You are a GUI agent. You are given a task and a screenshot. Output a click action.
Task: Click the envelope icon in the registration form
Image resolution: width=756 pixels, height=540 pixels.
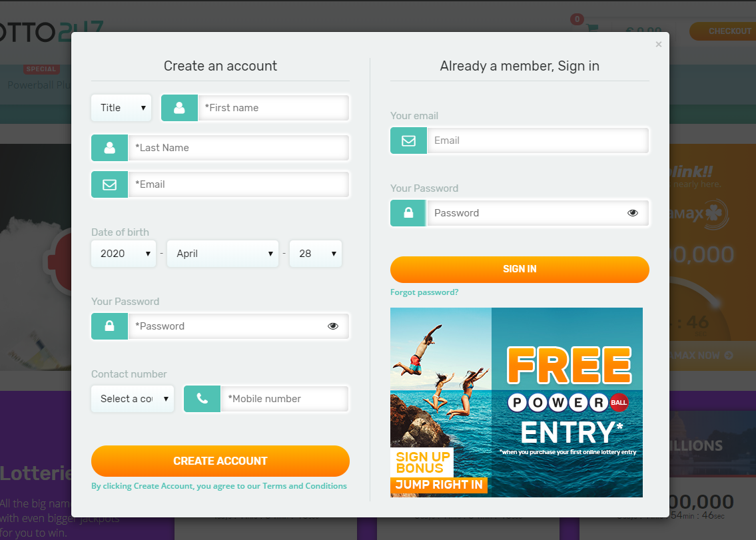pos(109,184)
